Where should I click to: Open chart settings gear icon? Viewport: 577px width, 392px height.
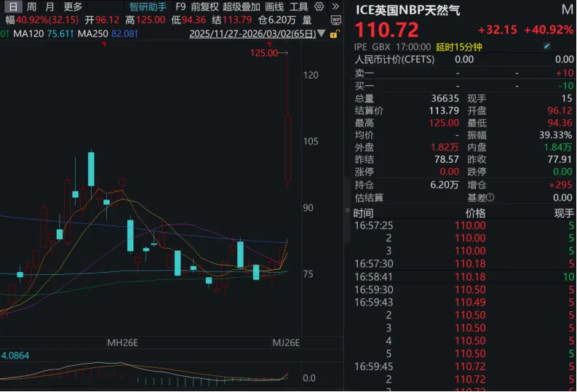click(x=319, y=7)
